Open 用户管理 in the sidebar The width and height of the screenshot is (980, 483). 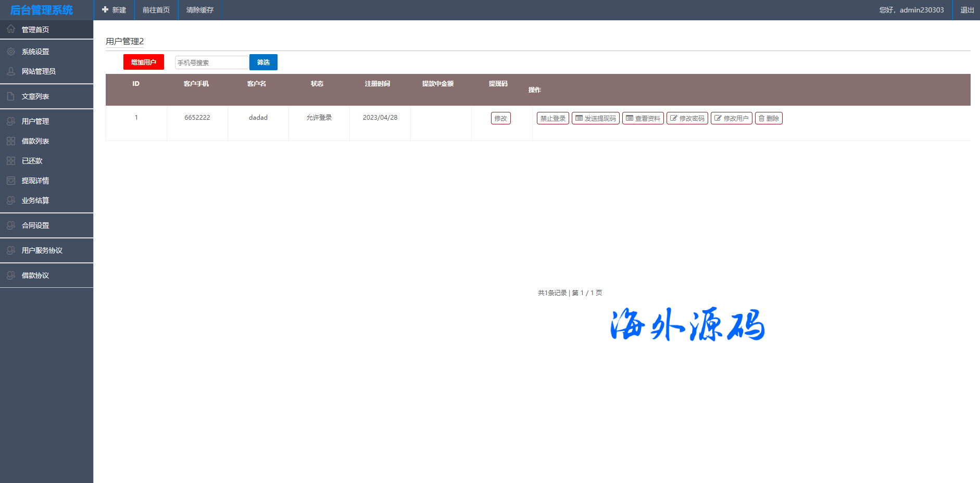pos(35,121)
